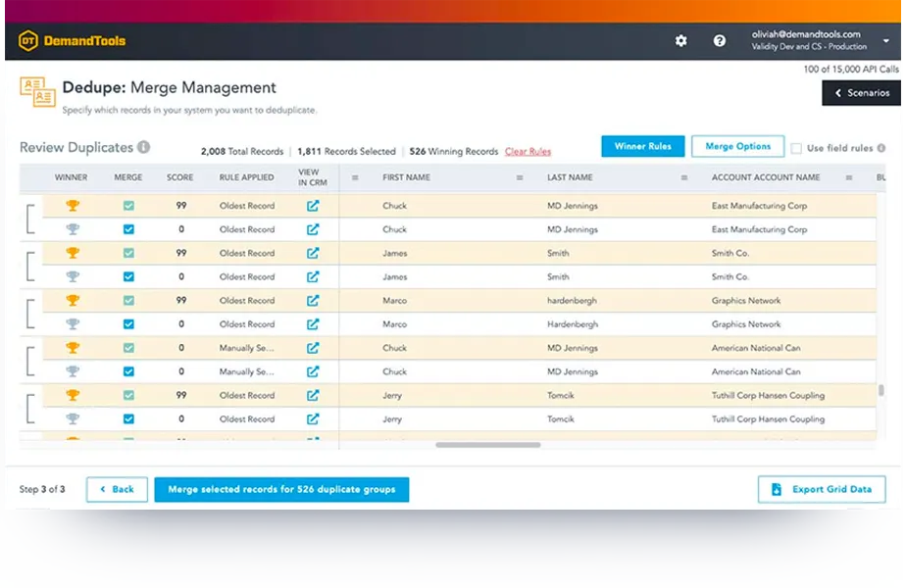Sort by the Rule Applied column header
The width and height of the screenshot is (906, 588).
point(246,177)
